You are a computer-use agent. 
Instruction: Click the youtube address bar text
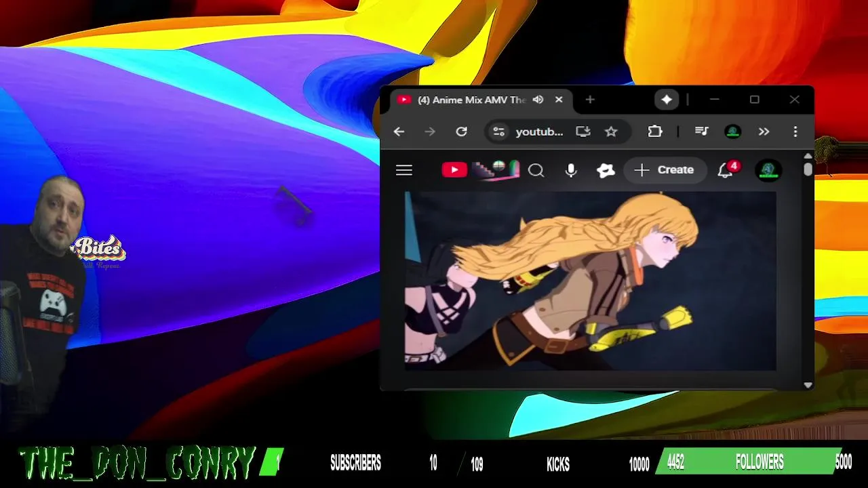click(539, 131)
